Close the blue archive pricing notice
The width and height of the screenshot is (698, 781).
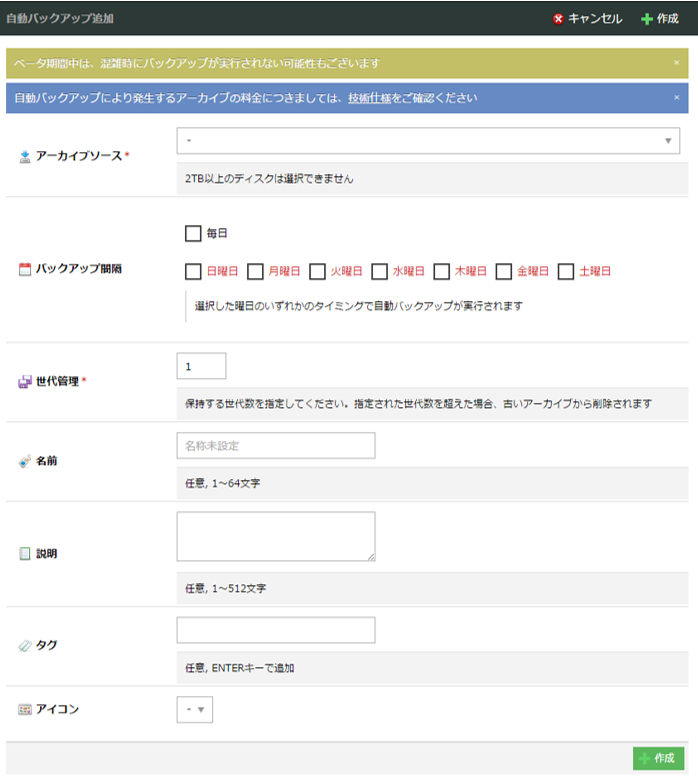click(676, 98)
